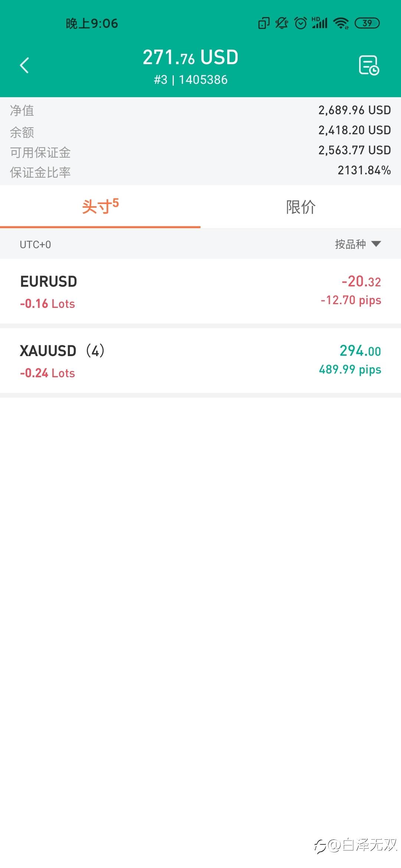Screen dimensions: 401x868
Task: Tap the HD signal strength icon
Action: pos(319,23)
